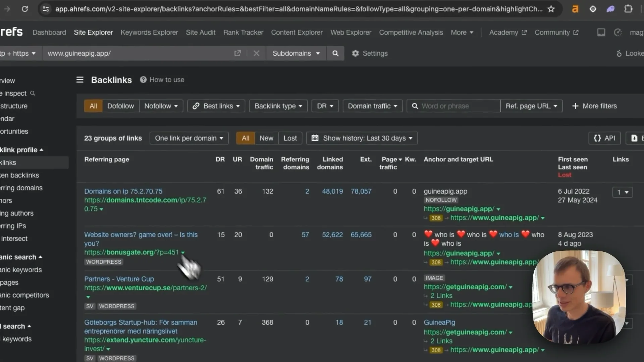This screenshot has width=644, height=362.
Task: Open the Ref. page URL dropdown
Action: [531, 106]
